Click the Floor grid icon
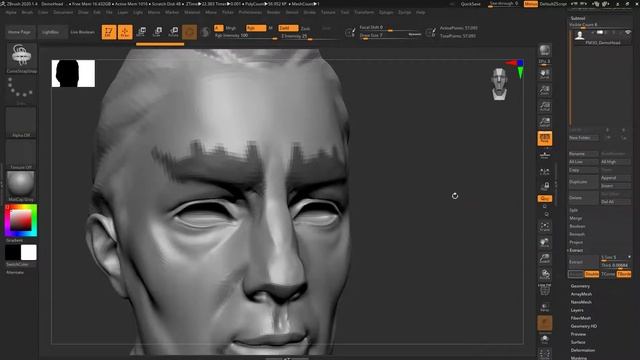This screenshot has height=360, width=640. pyautogui.click(x=544, y=155)
